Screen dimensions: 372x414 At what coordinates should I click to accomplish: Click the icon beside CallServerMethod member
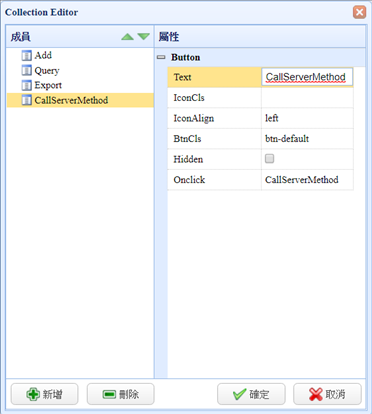point(27,100)
